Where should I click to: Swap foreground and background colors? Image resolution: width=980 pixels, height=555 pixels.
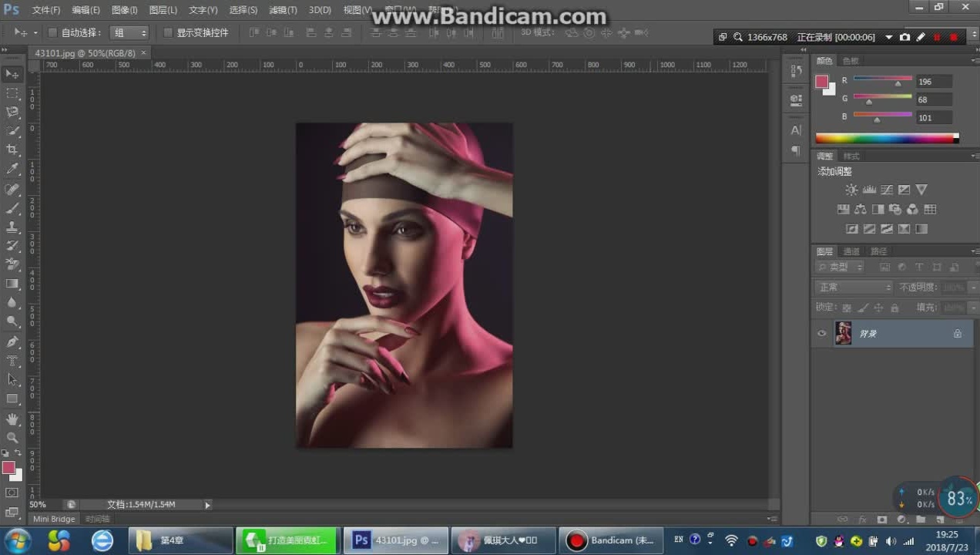click(18, 453)
